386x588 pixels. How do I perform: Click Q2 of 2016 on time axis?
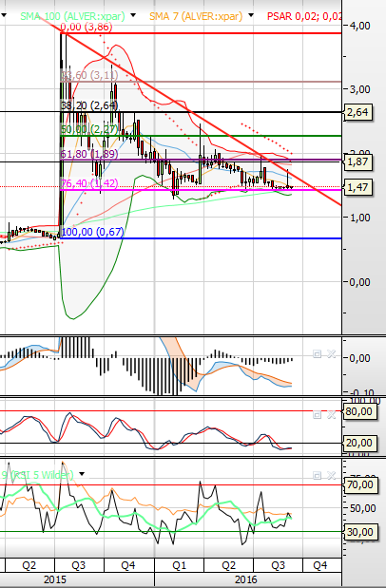pyautogui.click(x=228, y=565)
